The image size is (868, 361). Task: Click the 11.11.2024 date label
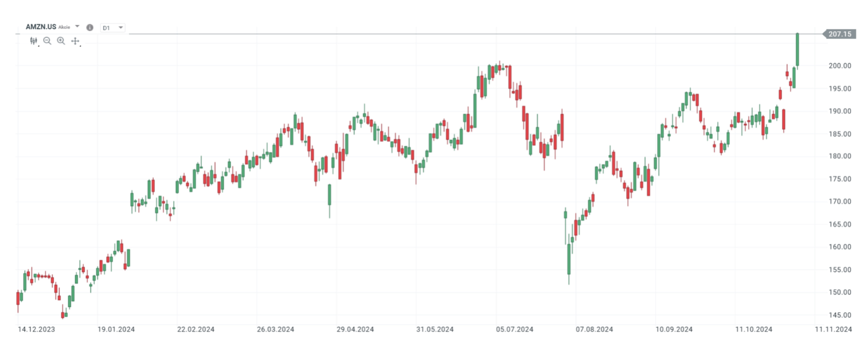point(833,329)
